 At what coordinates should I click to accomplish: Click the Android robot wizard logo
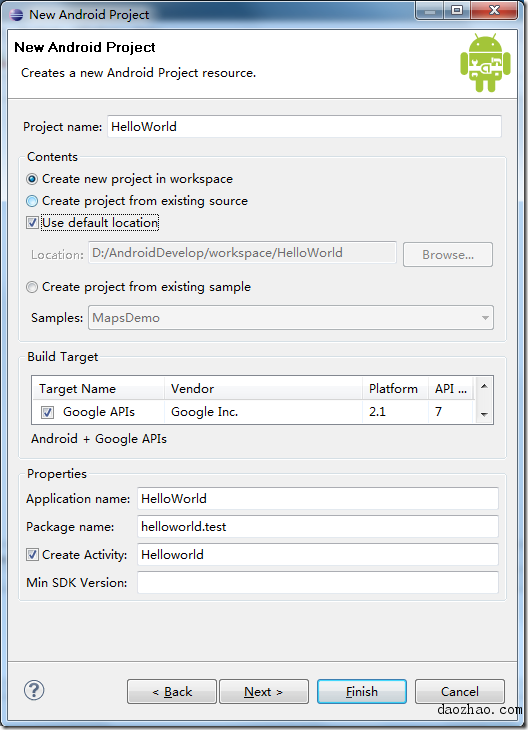(485, 62)
